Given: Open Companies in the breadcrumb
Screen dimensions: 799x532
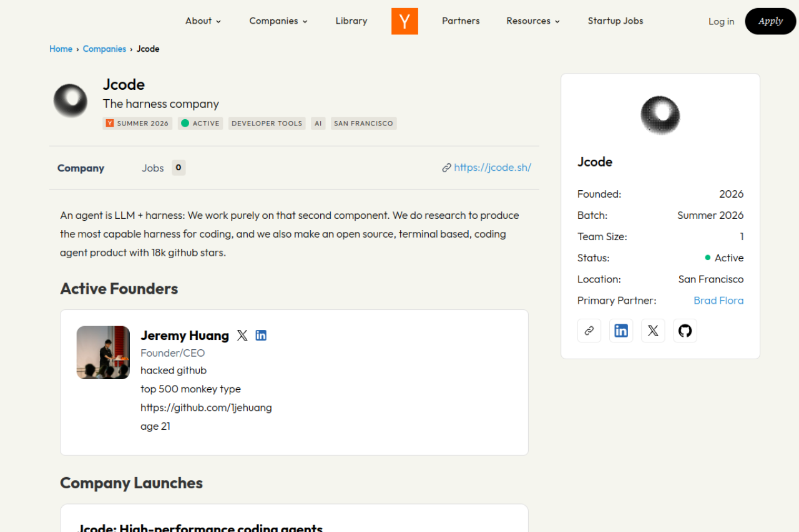Looking at the screenshot, I should tap(104, 49).
